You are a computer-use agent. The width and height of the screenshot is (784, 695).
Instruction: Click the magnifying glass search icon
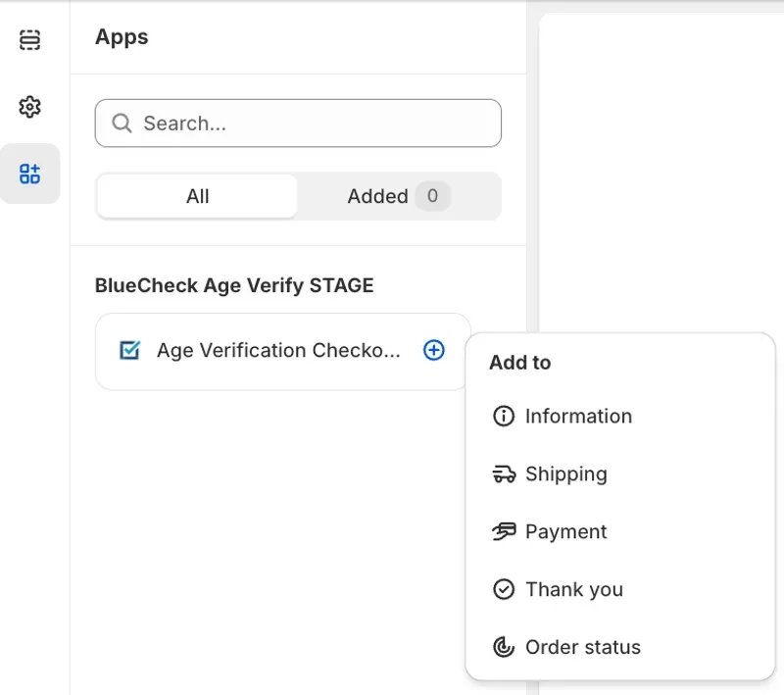(122, 123)
